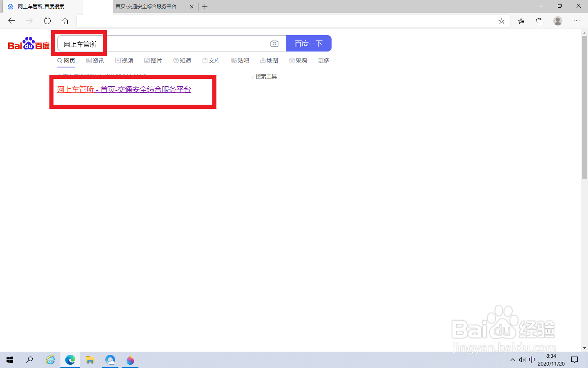This screenshot has height=368, width=588.
Task: Open 搜索工具 search tools filter
Action: pyautogui.click(x=263, y=76)
